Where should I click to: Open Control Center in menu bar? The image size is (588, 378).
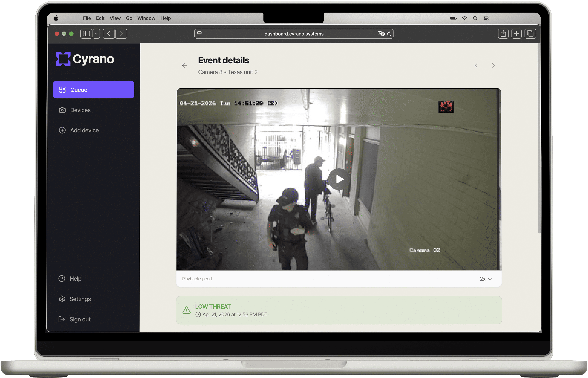[x=486, y=18]
